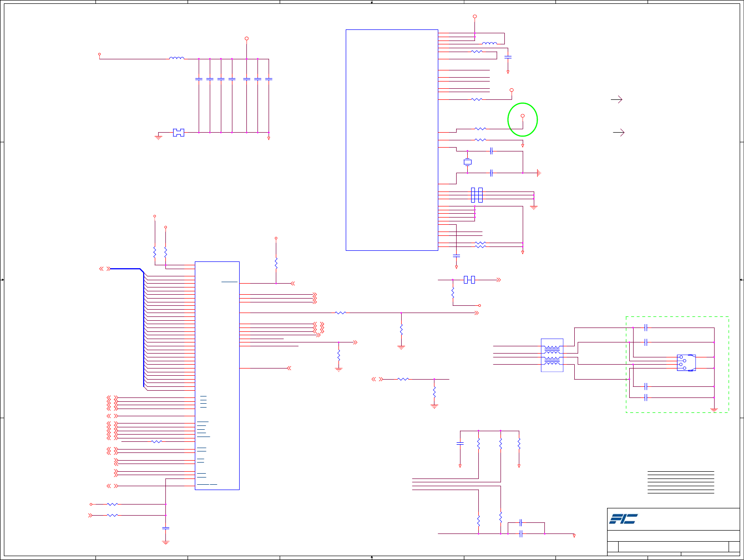Click the jumper symbol beside the capacitor-bank ground

[x=178, y=132]
